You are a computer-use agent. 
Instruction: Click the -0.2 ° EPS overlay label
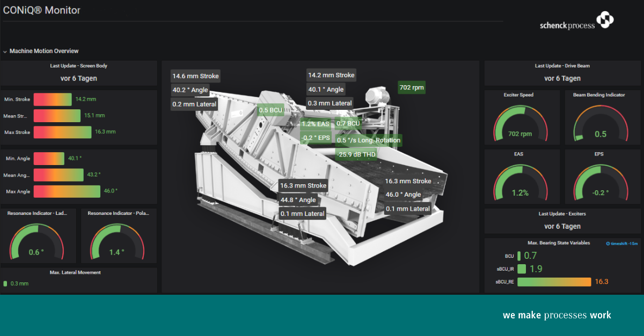click(x=316, y=137)
